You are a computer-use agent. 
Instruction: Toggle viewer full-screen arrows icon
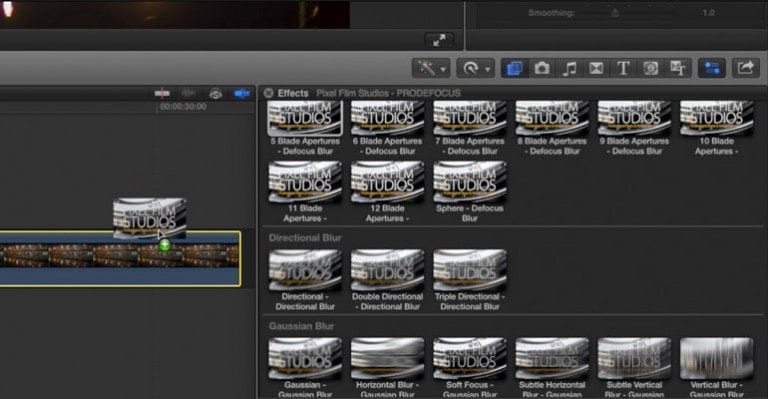coord(439,40)
